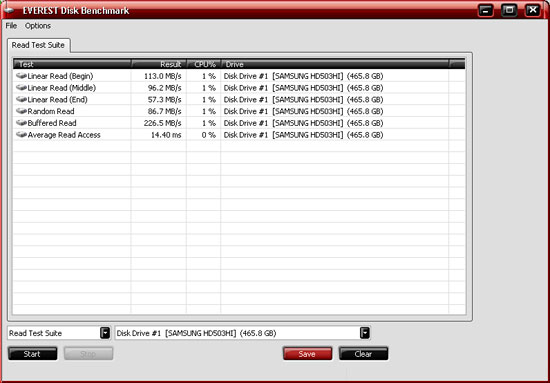
Task: Click the Read Test Suite combo box
Action: tap(59, 333)
